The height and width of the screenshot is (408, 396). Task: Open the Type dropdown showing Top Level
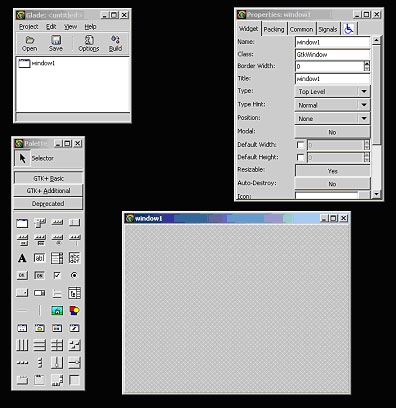point(332,91)
